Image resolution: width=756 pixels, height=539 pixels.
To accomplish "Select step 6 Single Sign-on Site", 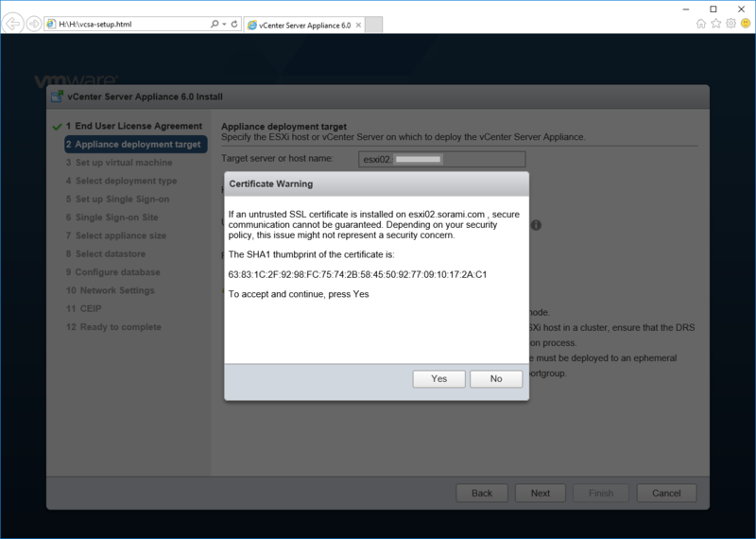I will [112, 217].
